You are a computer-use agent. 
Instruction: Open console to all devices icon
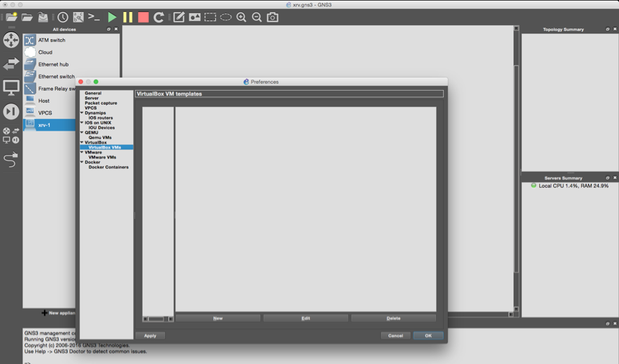click(x=94, y=17)
